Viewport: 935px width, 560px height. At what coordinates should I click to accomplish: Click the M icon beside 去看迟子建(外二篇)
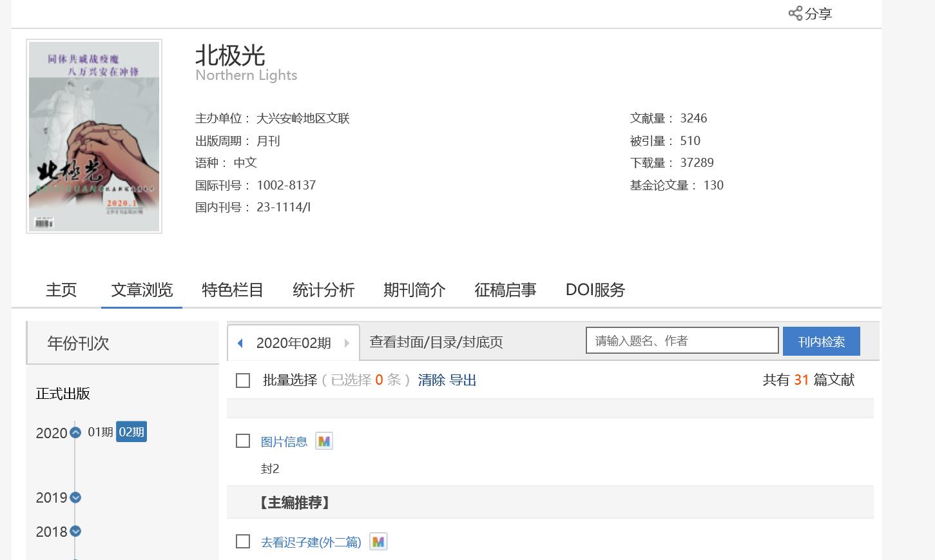378,542
